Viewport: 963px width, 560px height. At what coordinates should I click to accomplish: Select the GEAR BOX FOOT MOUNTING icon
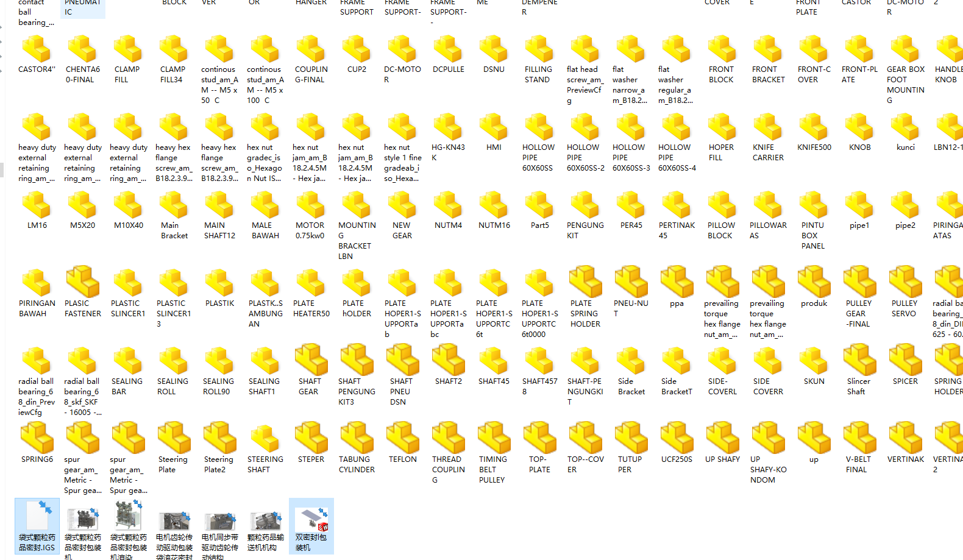coord(905,49)
